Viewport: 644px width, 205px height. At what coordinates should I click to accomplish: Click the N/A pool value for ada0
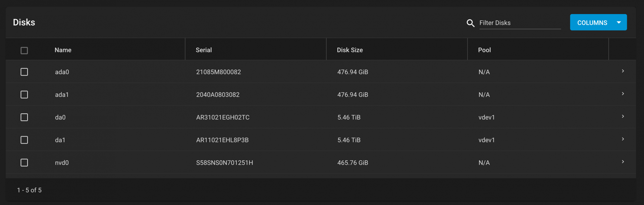click(484, 72)
